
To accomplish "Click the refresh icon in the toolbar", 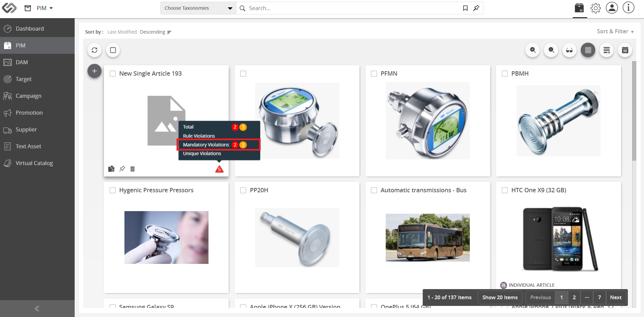I will click(x=94, y=50).
